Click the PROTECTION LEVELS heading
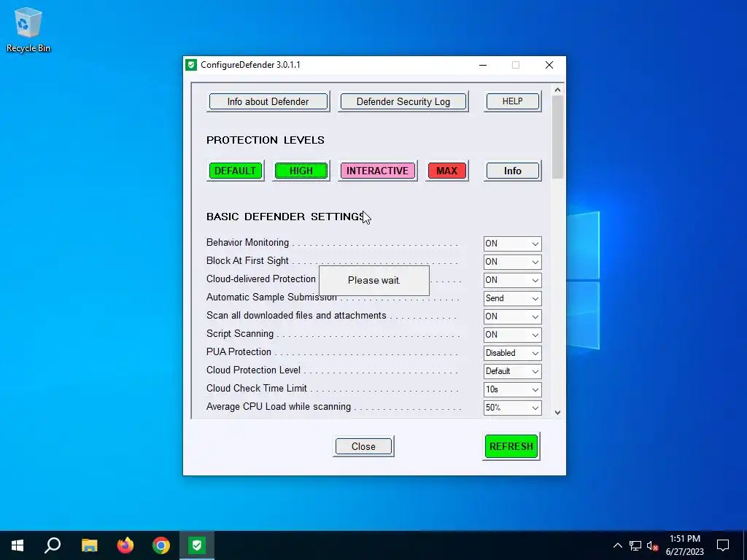The height and width of the screenshot is (560, 747). click(266, 140)
